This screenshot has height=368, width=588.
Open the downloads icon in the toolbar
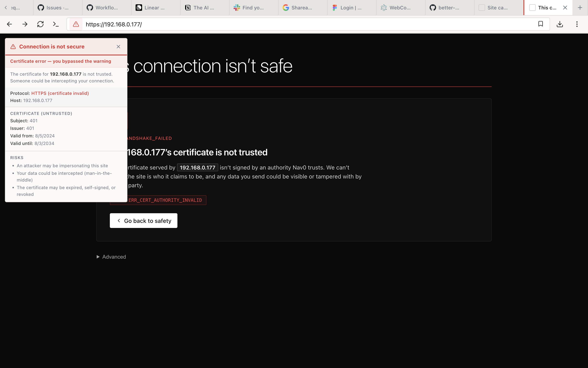(x=560, y=24)
